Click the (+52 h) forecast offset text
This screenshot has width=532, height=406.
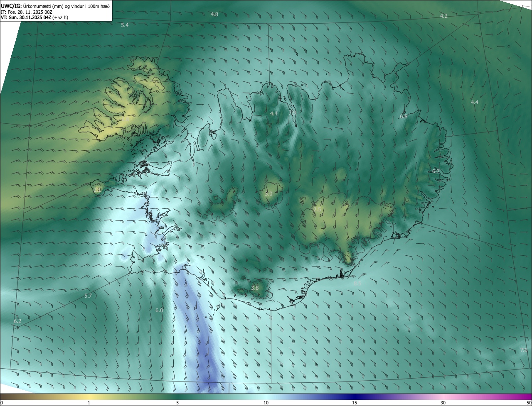pyautogui.click(x=60, y=17)
